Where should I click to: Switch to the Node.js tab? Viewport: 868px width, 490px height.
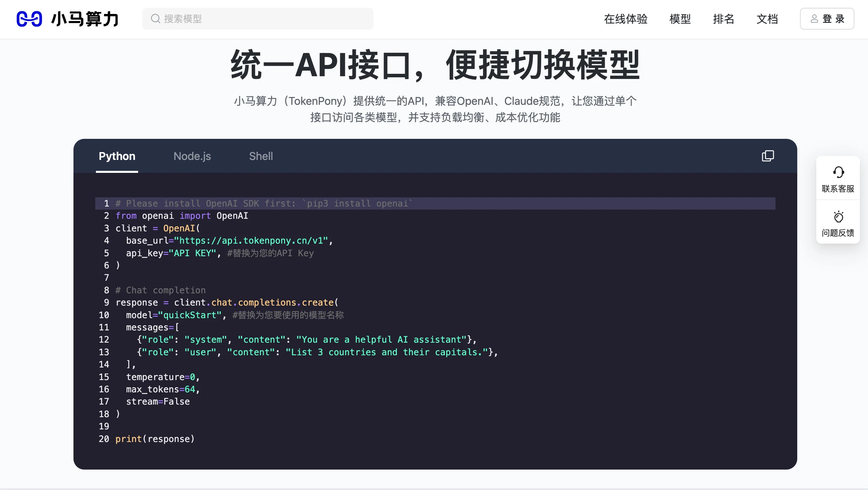pyautogui.click(x=192, y=156)
